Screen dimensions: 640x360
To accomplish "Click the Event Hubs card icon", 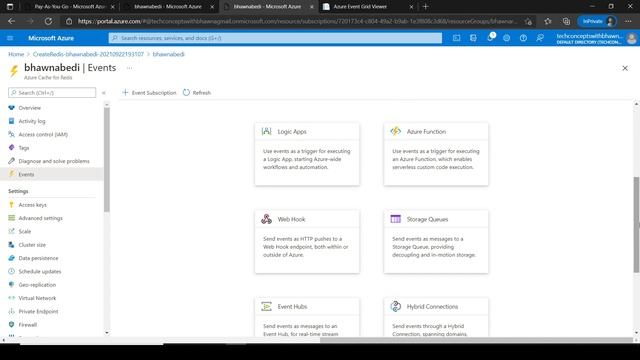I will point(267,307).
